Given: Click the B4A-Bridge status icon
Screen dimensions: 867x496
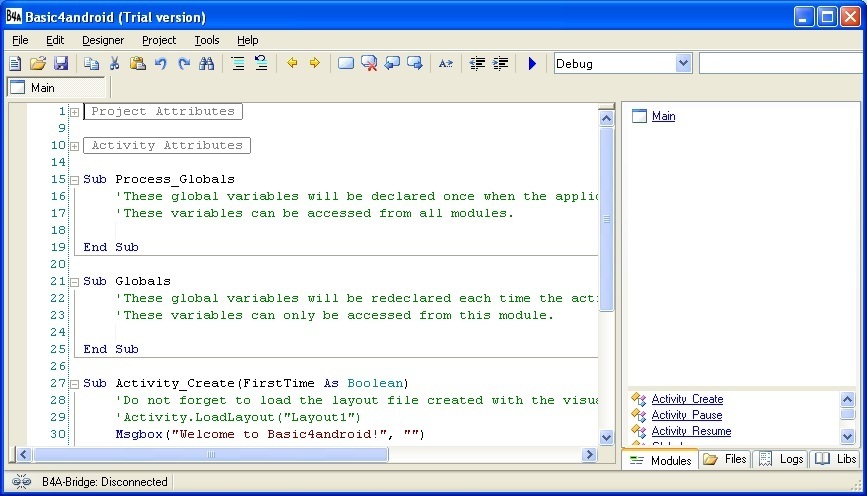Looking at the screenshot, I should (x=22, y=482).
